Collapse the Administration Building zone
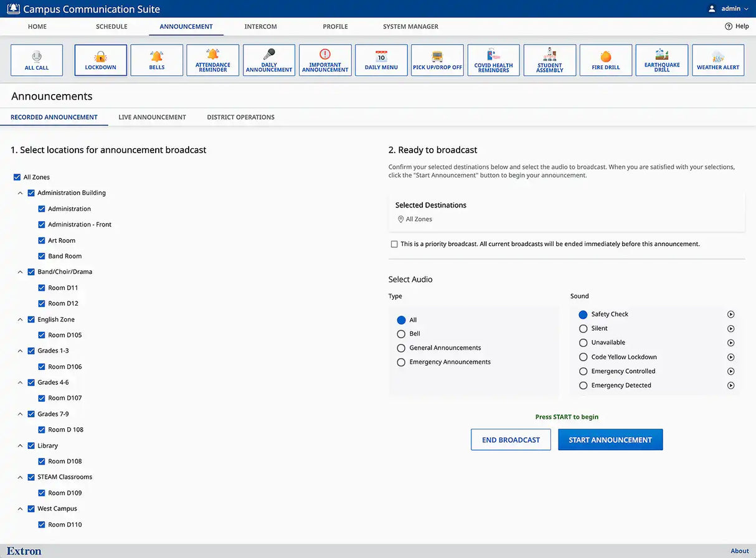 click(x=20, y=193)
